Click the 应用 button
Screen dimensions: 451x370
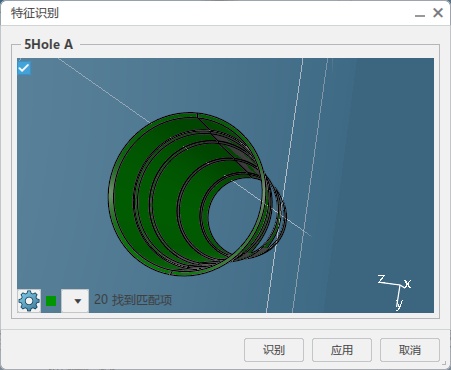[x=342, y=350]
